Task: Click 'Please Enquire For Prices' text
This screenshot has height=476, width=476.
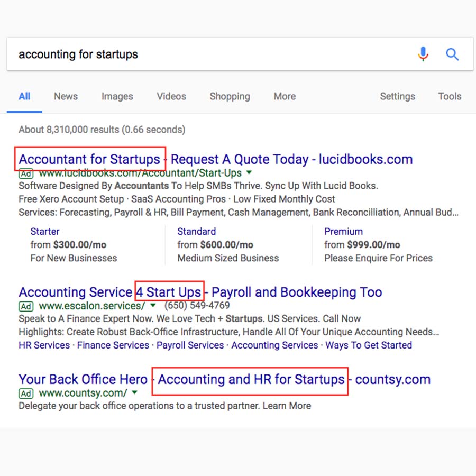Action: coord(378,258)
